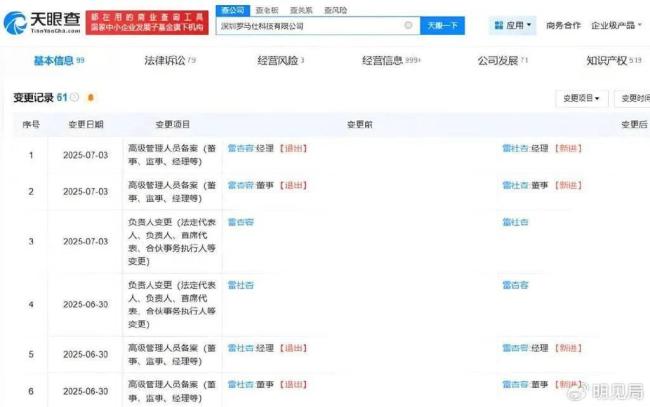Select the 查关系 search tab

tap(301, 10)
